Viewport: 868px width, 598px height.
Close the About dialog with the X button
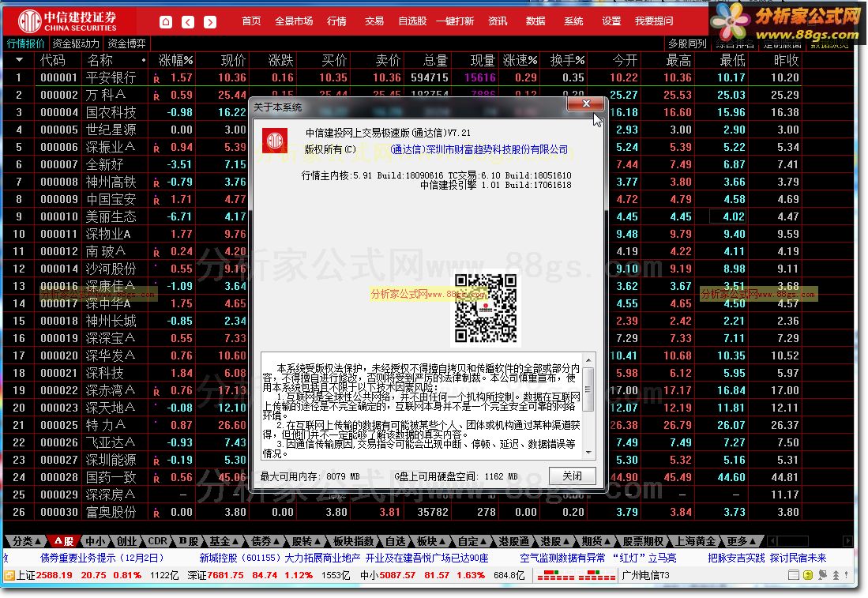[586, 103]
